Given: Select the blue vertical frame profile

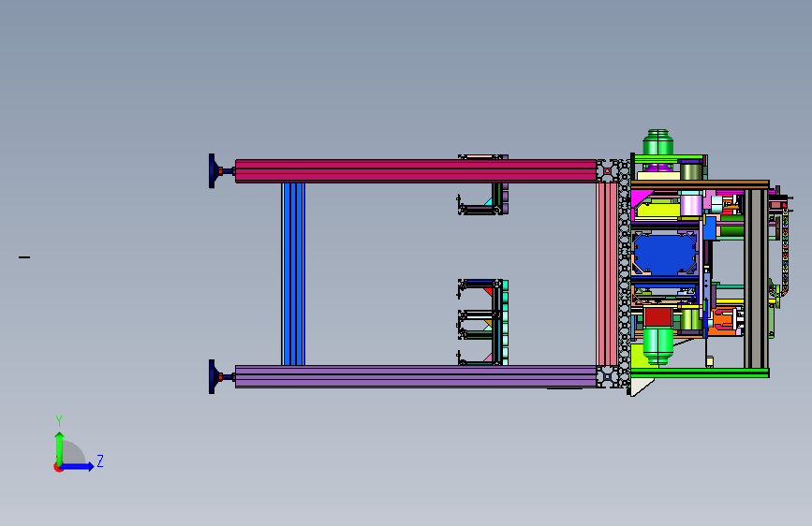Looking at the screenshot, I should pos(293,274).
